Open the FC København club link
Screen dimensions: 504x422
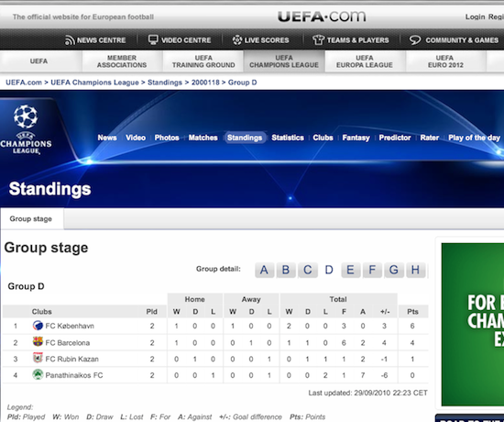point(70,326)
